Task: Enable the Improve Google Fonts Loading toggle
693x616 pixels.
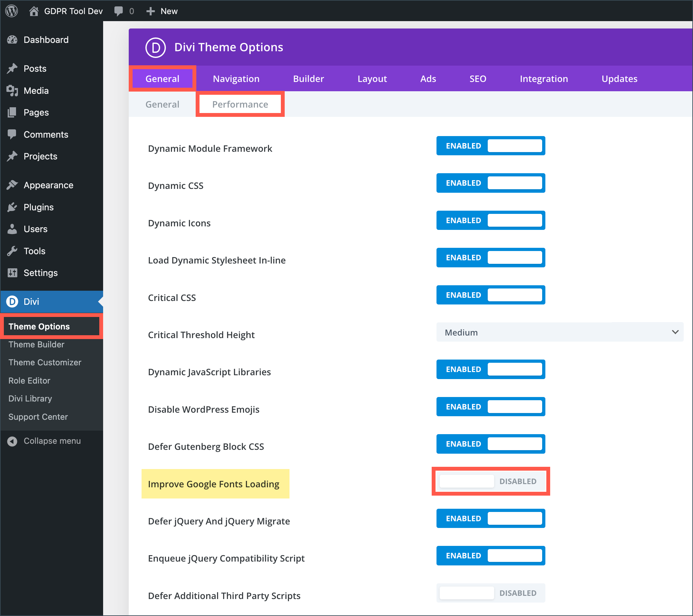Action: click(x=490, y=481)
